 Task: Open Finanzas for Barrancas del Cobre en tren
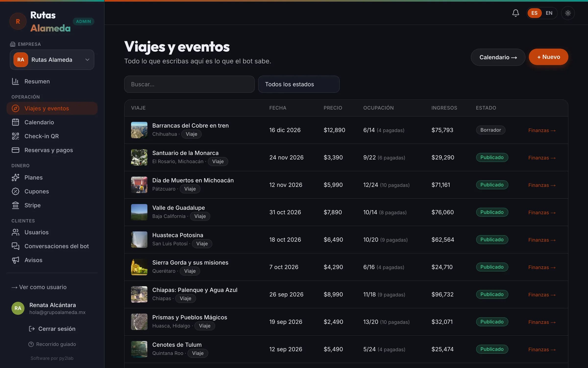(542, 130)
